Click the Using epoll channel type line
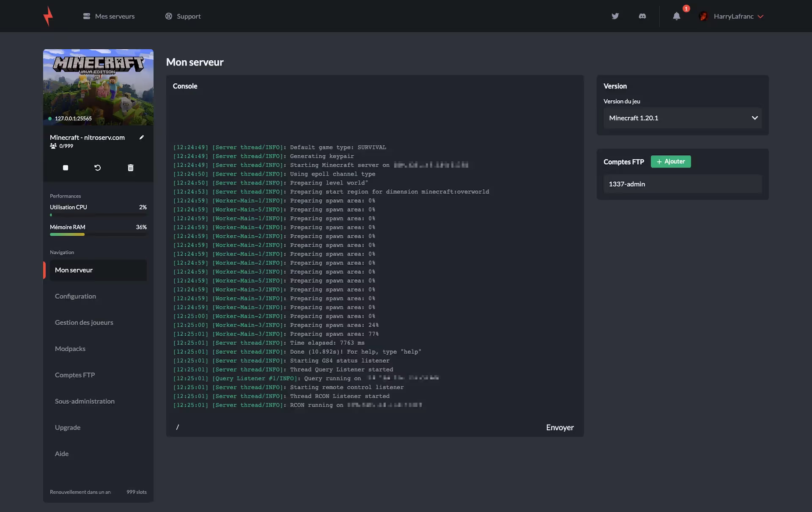The height and width of the screenshot is (512, 812). pyautogui.click(x=274, y=174)
